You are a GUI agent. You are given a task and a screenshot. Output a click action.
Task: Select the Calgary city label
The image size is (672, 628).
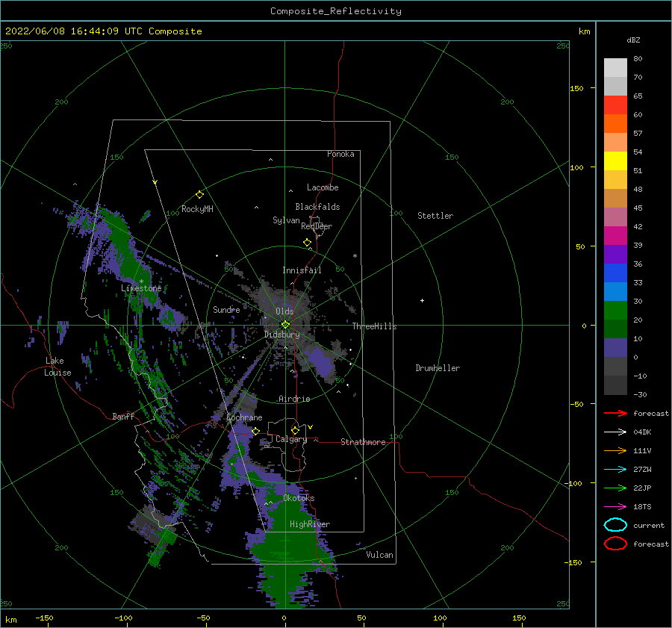coord(291,439)
